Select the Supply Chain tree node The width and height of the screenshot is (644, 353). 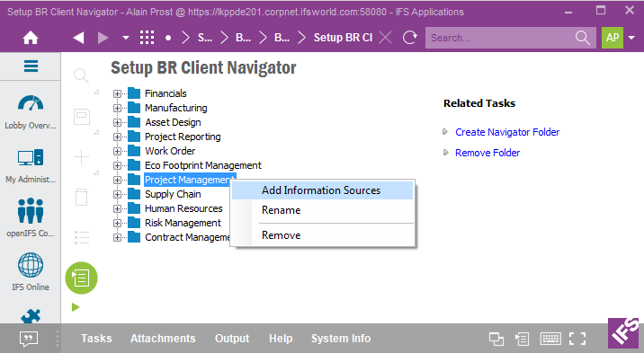[173, 194]
